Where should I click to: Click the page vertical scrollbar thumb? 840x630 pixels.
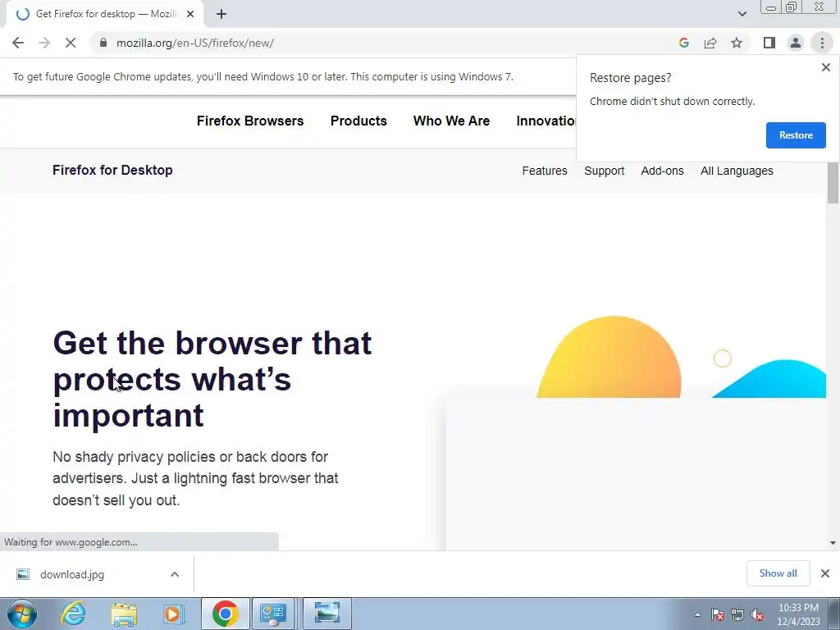click(x=833, y=182)
